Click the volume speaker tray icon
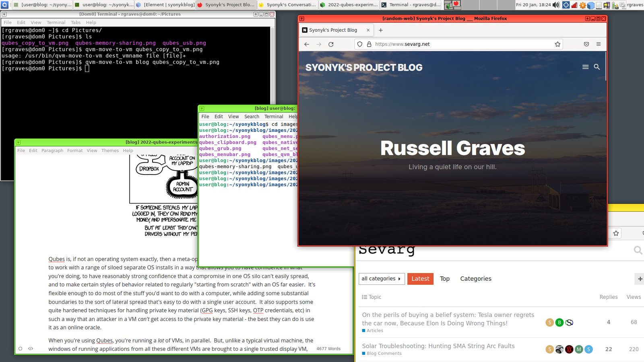644x362 pixels. click(556, 5)
